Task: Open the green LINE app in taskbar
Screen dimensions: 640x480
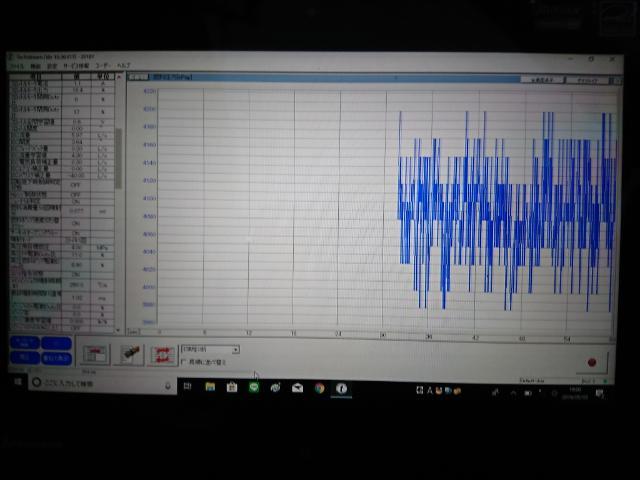Action: [254, 387]
